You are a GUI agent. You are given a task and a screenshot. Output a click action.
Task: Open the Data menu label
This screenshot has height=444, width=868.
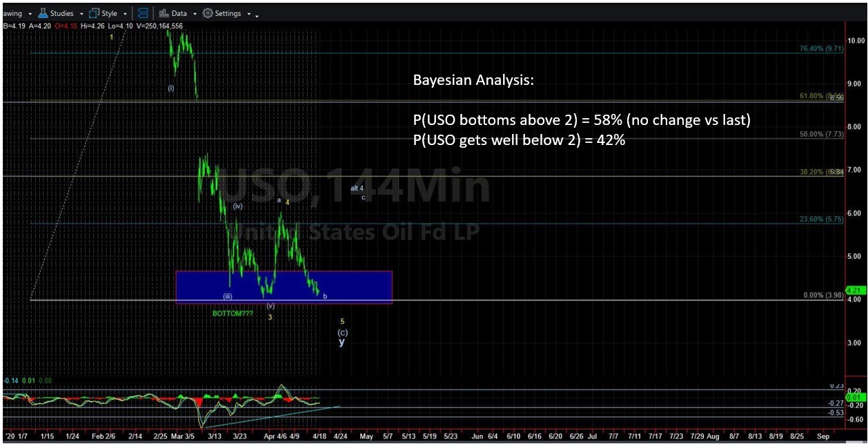179,13
